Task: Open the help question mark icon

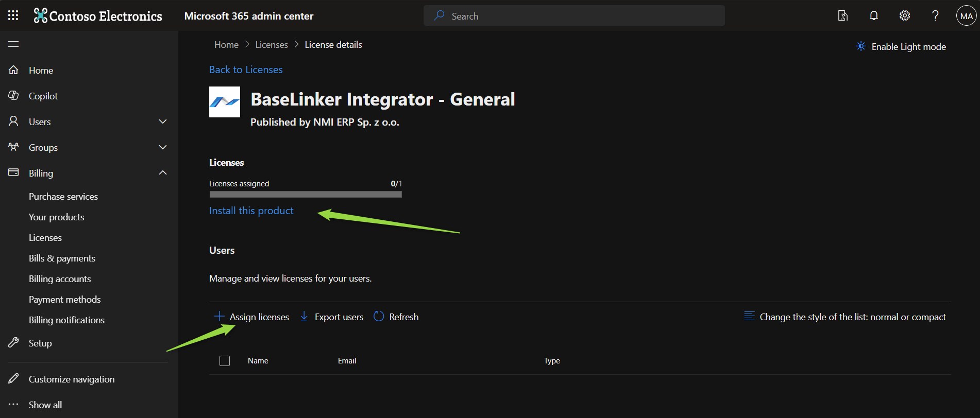Action: tap(935, 15)
